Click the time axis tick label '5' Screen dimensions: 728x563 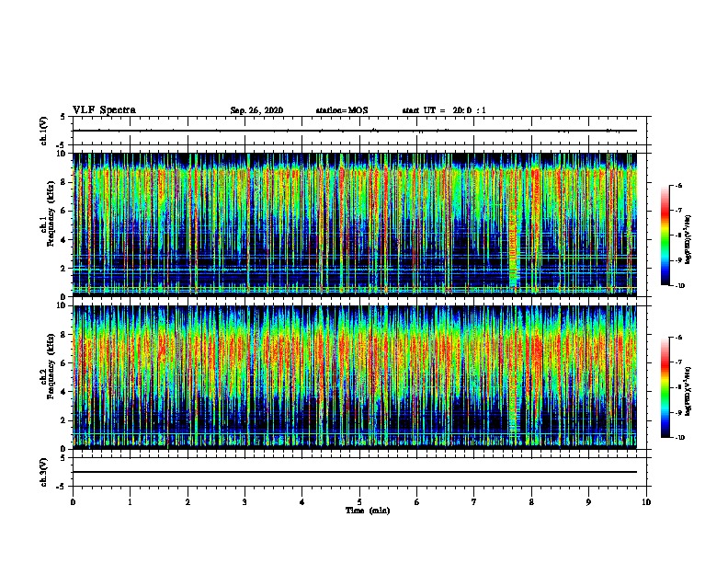[x=359, y=501]
